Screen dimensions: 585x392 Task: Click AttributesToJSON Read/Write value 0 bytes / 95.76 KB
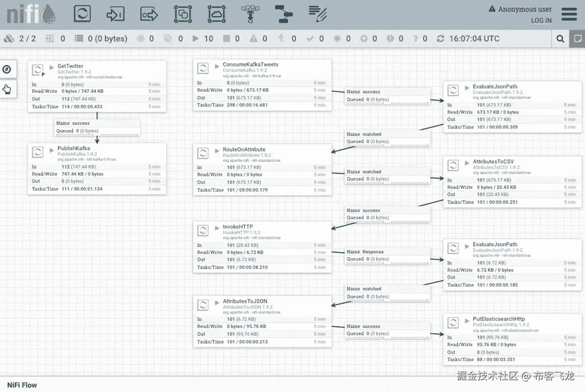(246, 326)
